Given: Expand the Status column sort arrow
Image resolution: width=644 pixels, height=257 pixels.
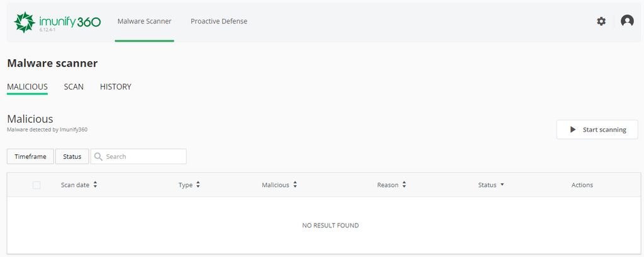Looking at the screenshot, I should pos(502,185).
